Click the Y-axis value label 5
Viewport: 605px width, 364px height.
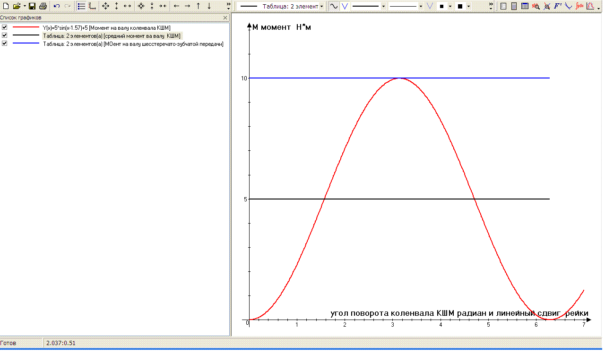(x=245, y=199)
